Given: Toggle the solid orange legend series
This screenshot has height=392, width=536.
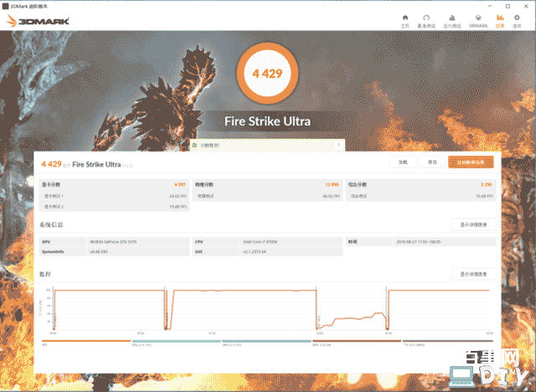Looking at the screenshot, I should click(x=86, y=341).
